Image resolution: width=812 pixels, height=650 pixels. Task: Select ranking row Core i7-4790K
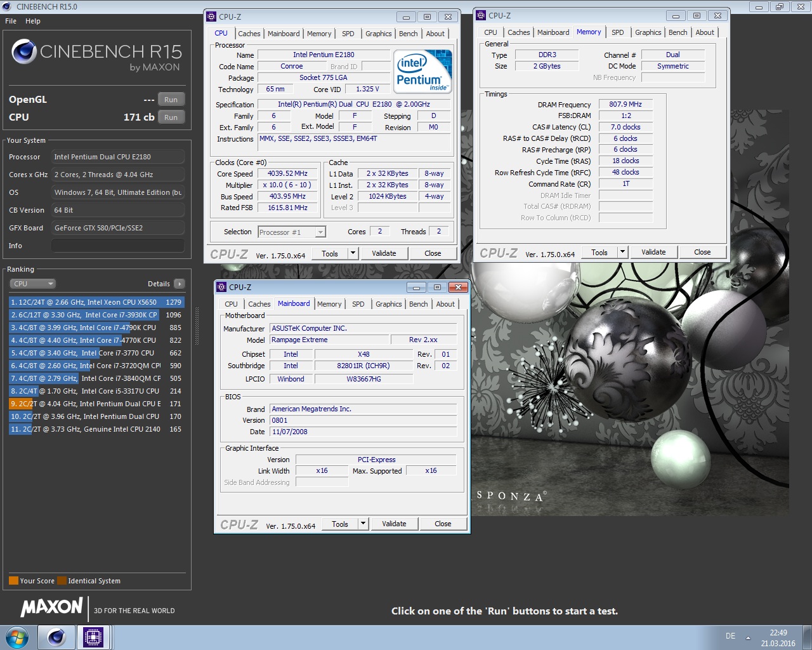pyautogui.click(x=96, y=328)
